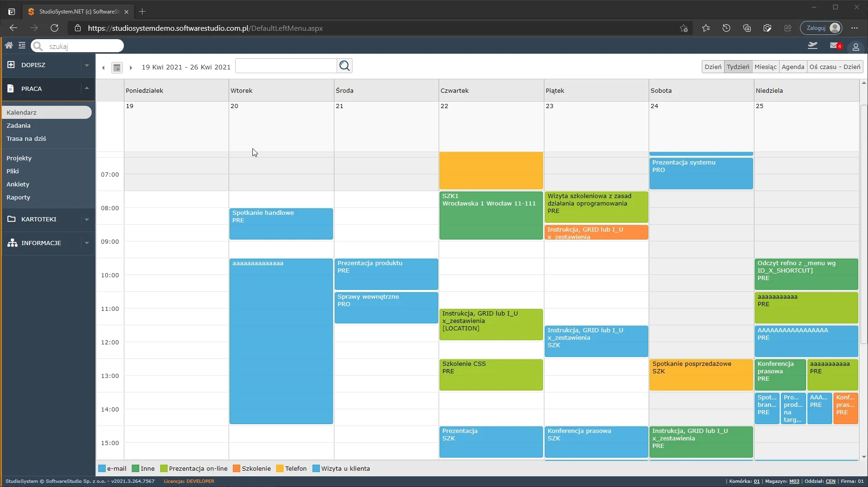Toggle the left menu list icon
Image resolution: width=868 pixels, height=487 pixels.
22,46
